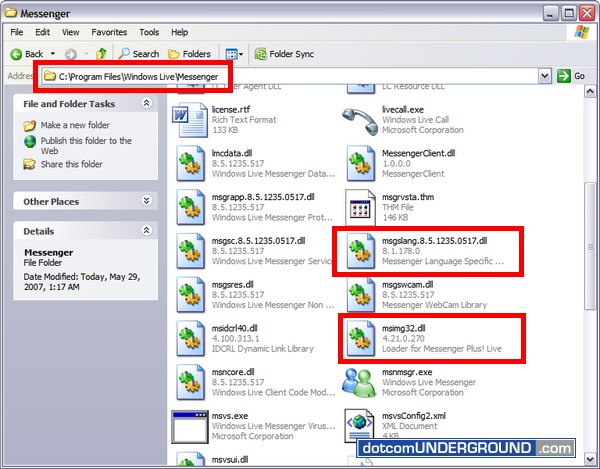Select the lmcdata.dll file icon

tap(190, 163)
